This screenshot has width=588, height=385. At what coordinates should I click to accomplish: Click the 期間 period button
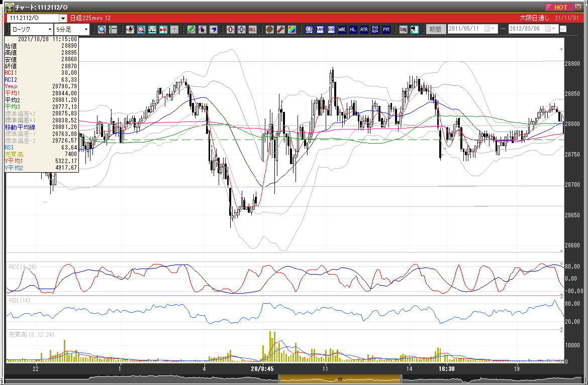[436, 29]
